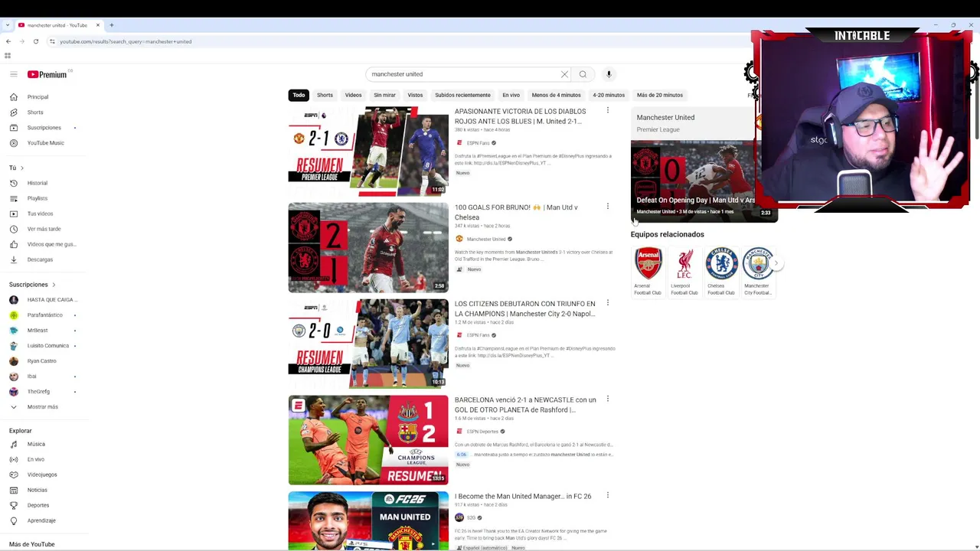Select the En vivo filter chip

tap(511, 95)
